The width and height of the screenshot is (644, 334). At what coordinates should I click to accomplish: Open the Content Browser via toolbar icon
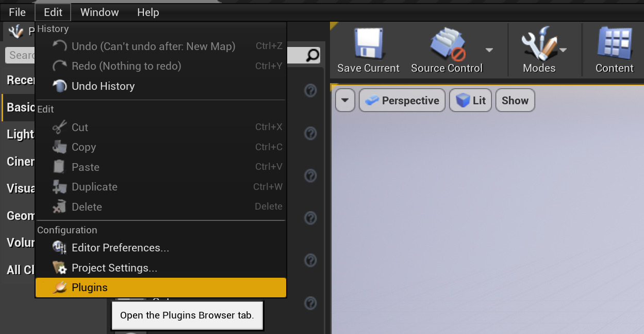pos(614,44)
